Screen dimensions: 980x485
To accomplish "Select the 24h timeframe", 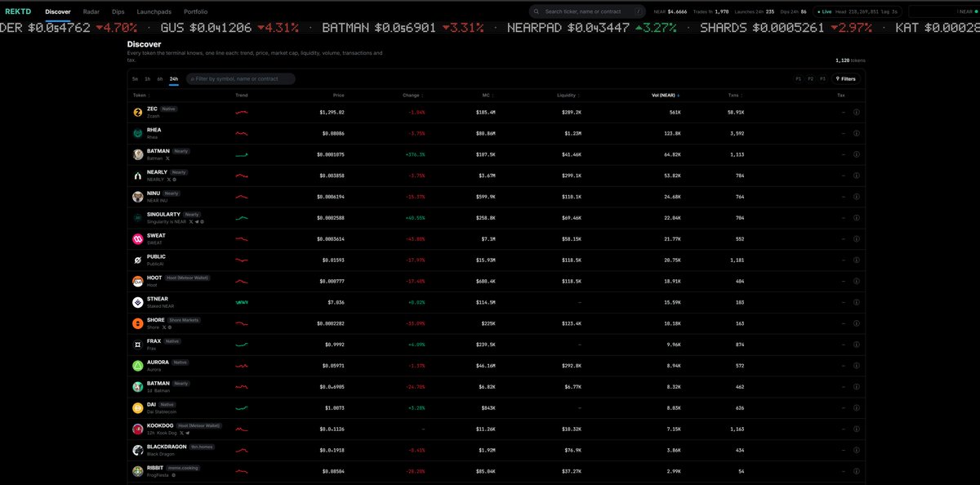I will point(174,79).
